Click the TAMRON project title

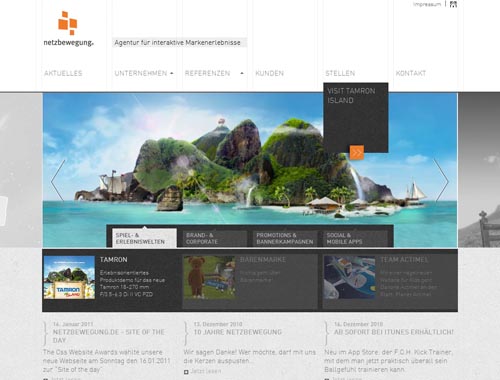pyautogui.click(x=113, y=260)
